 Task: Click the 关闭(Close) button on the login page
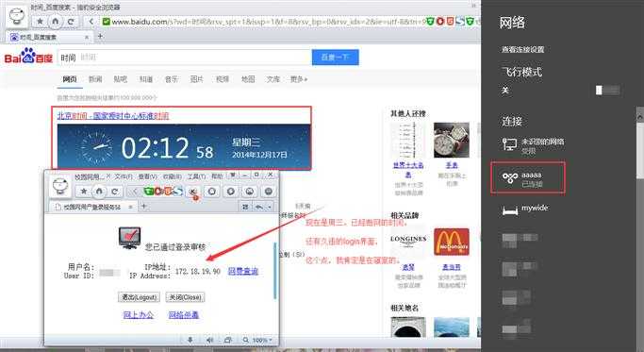point(185,297)
